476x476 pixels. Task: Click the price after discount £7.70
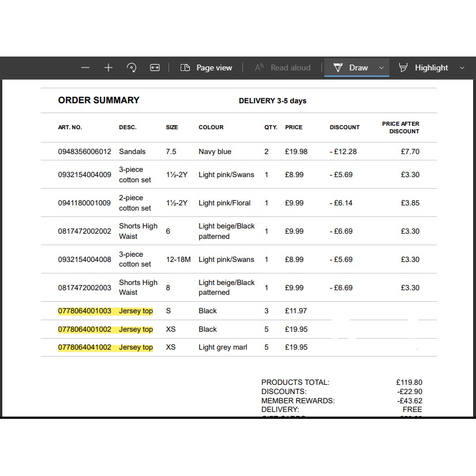tap(410, 152)
